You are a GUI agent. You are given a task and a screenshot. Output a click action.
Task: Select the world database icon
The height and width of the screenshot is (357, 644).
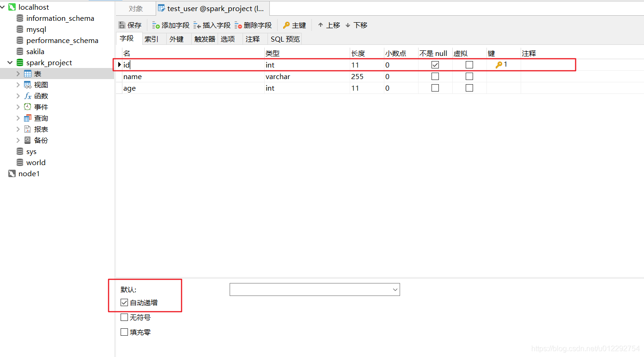[x=20, y=162]
